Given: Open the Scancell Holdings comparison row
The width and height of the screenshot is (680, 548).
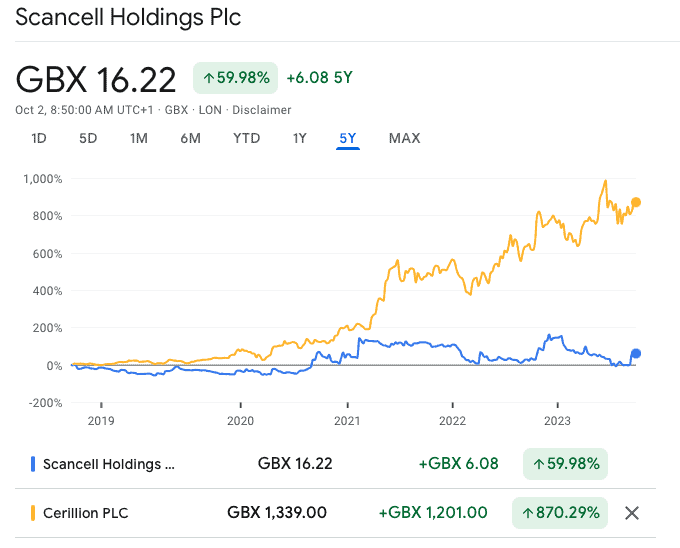Looking at the screenshot, I should (x=110, y=464).
